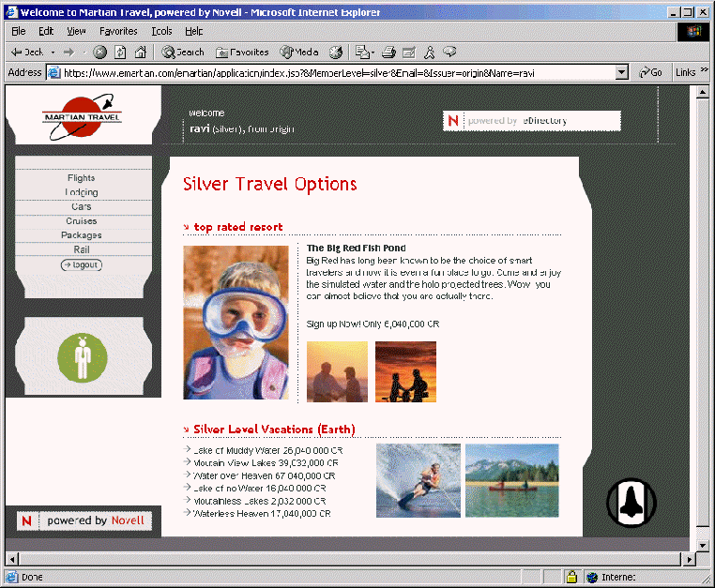This screenshot has height=588, width=715.
Task: Open the Favorites menu
Action: tap(118, 31)
